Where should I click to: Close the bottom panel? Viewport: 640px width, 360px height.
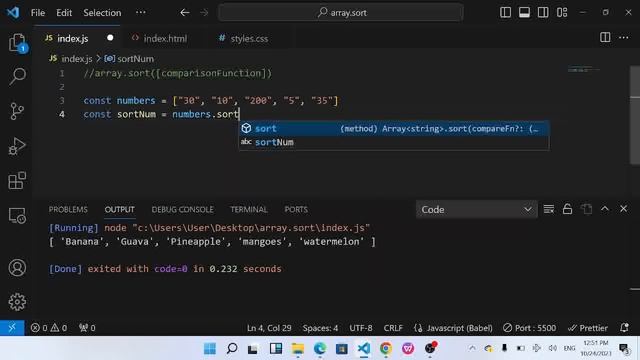tap(623, 209)
